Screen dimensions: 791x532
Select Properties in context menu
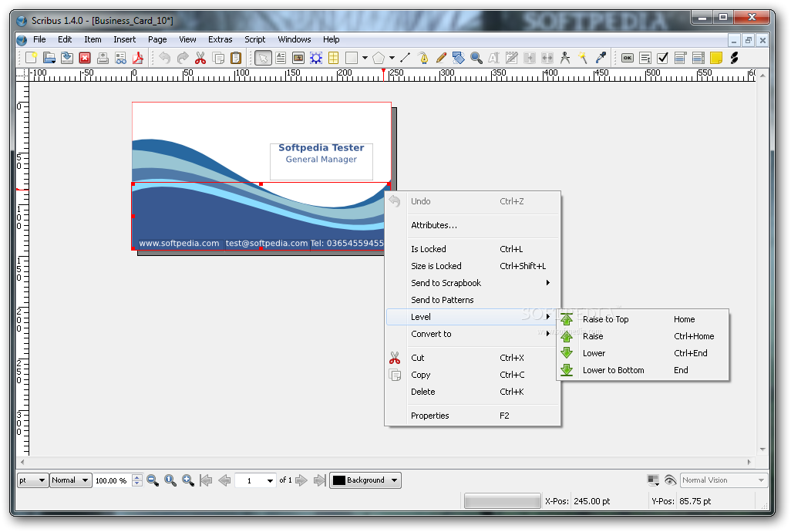pos(473,416)
